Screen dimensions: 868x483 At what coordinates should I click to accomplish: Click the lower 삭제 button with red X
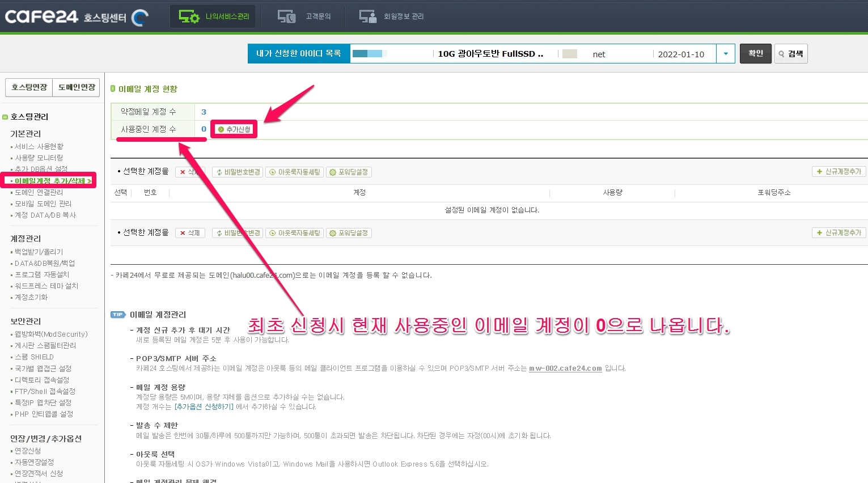189,233
